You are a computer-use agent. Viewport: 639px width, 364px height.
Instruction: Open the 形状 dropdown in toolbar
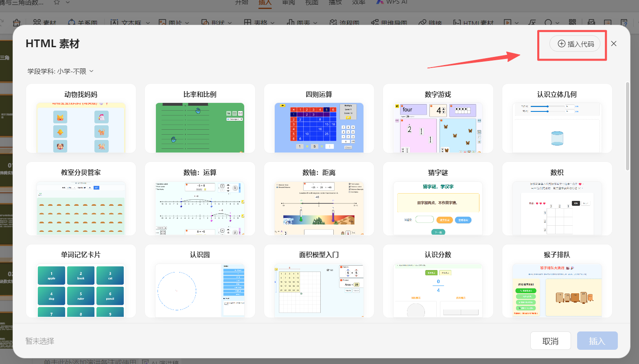point(230,23)
